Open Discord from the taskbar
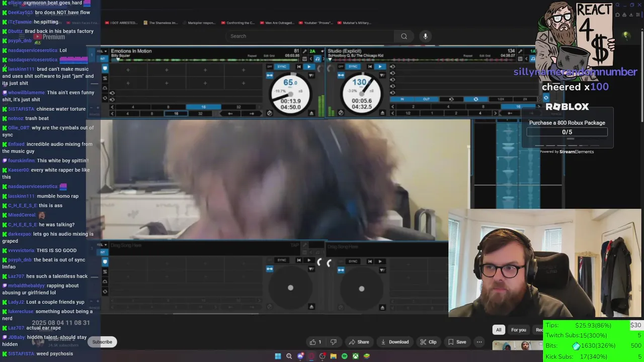 click(x=300, y=356)
